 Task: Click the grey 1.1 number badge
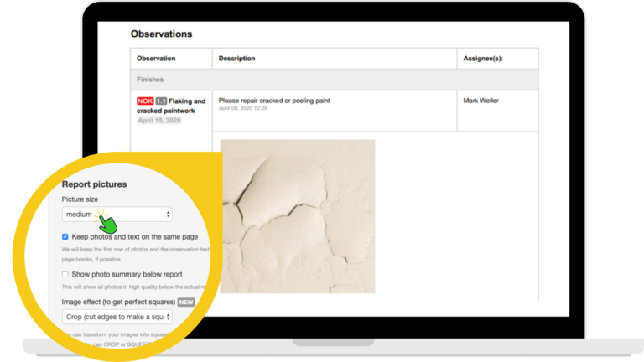point(161,101)
